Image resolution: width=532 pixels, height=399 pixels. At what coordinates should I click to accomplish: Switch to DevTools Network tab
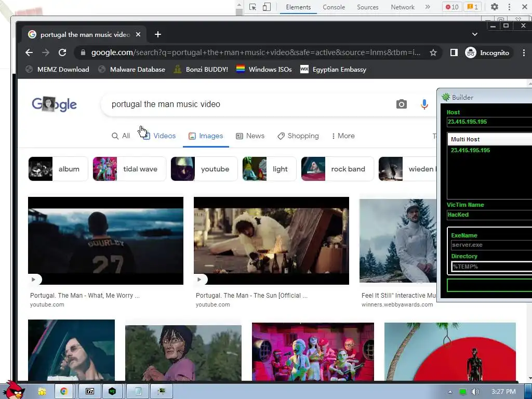point(403,7)
